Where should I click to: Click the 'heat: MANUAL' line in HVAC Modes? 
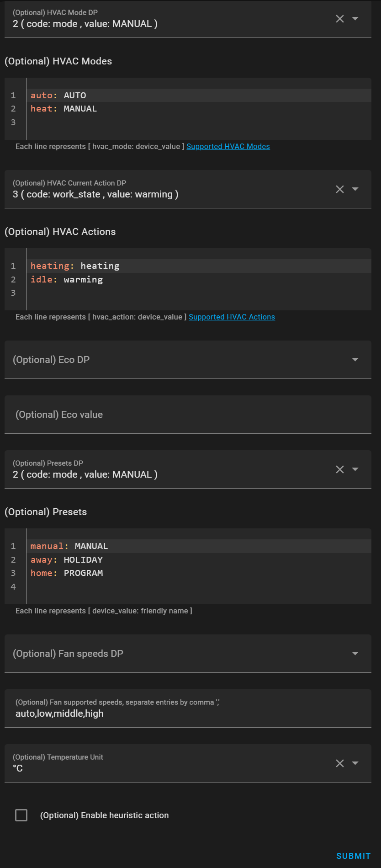64,109
